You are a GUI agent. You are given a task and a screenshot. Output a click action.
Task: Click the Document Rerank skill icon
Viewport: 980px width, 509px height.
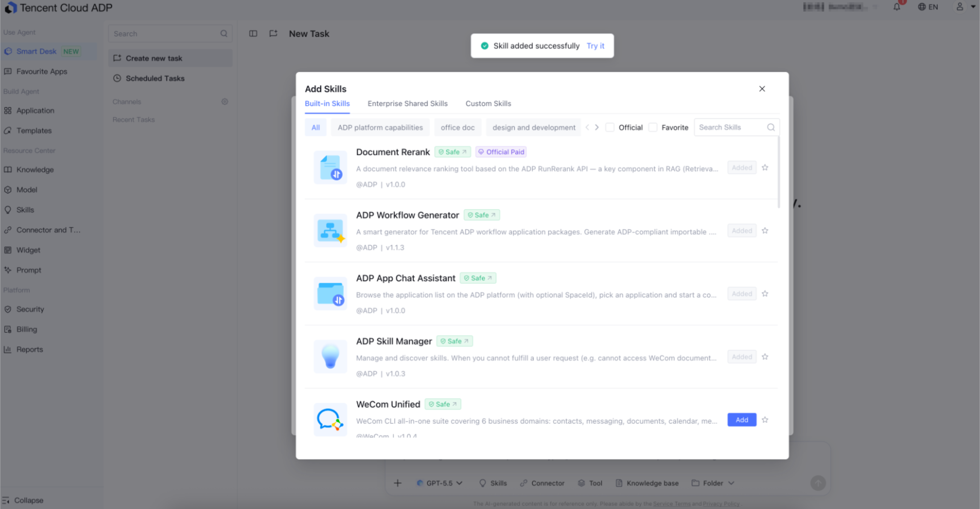tap(330, 167)
